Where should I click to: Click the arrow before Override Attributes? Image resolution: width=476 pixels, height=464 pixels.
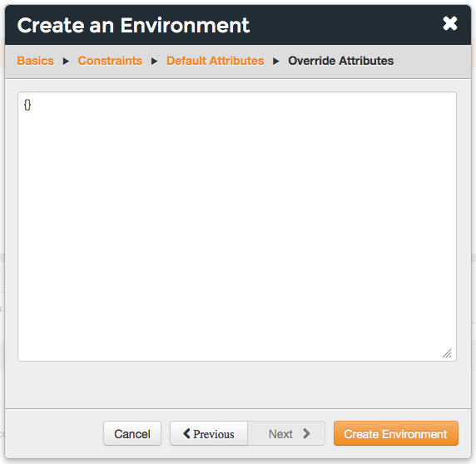275,62
